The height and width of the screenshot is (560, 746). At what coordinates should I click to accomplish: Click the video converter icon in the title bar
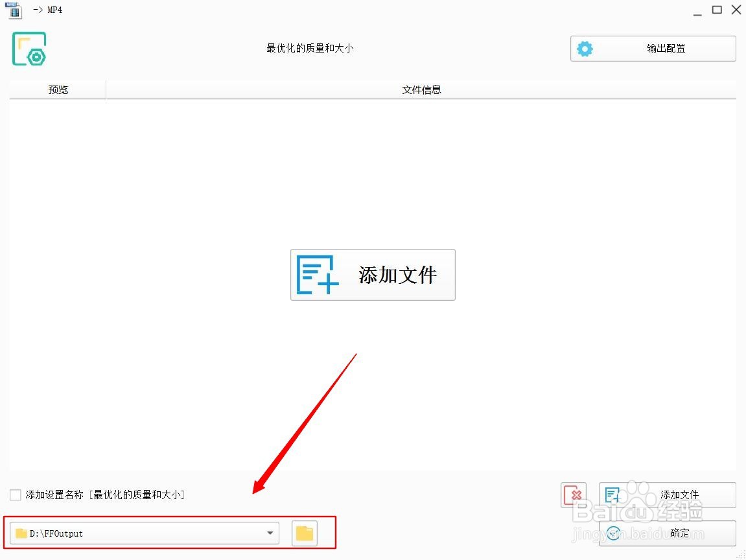(13, 10)
